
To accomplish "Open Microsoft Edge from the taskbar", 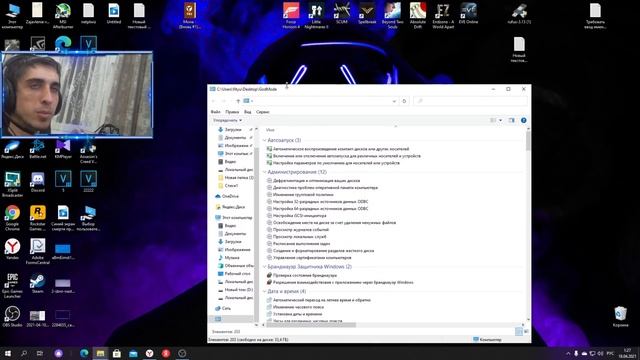I will [x=84, y=353].
